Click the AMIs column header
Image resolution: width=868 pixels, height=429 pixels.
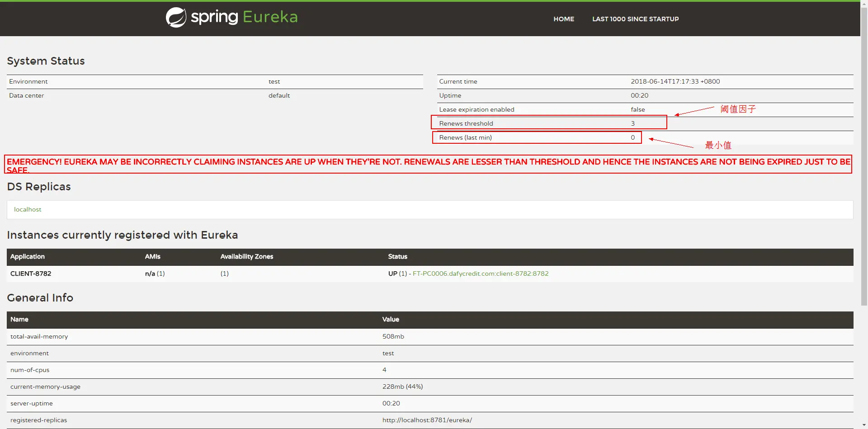153,256
